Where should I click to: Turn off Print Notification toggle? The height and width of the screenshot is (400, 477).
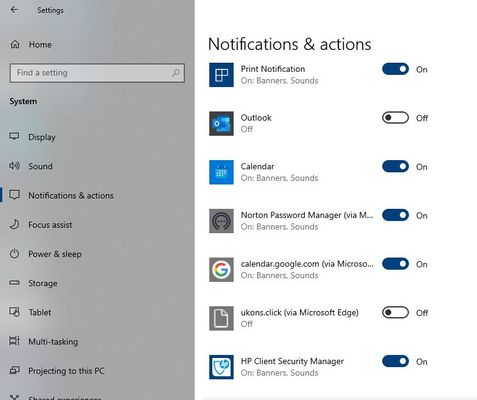tap(395, 69)
